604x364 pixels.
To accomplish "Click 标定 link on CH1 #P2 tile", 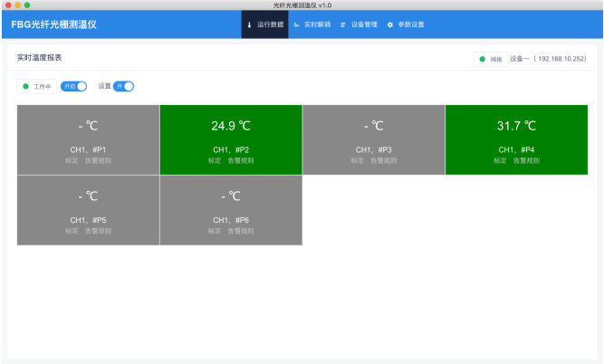I will click(x=215, y=160).
